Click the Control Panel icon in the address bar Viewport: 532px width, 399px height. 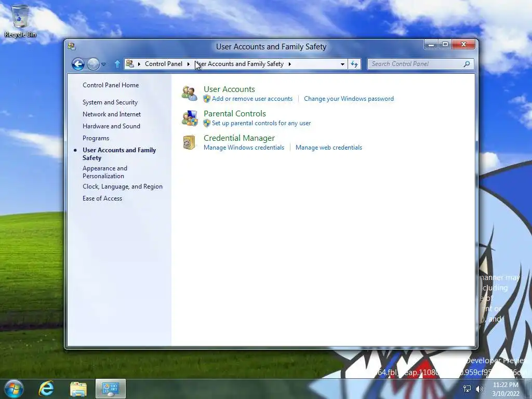click(x=130, y=64)
